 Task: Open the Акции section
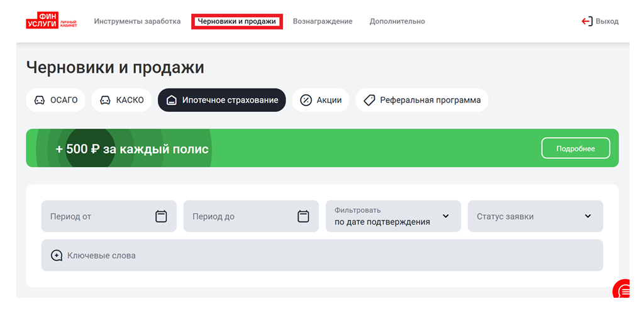click(321, 100)
